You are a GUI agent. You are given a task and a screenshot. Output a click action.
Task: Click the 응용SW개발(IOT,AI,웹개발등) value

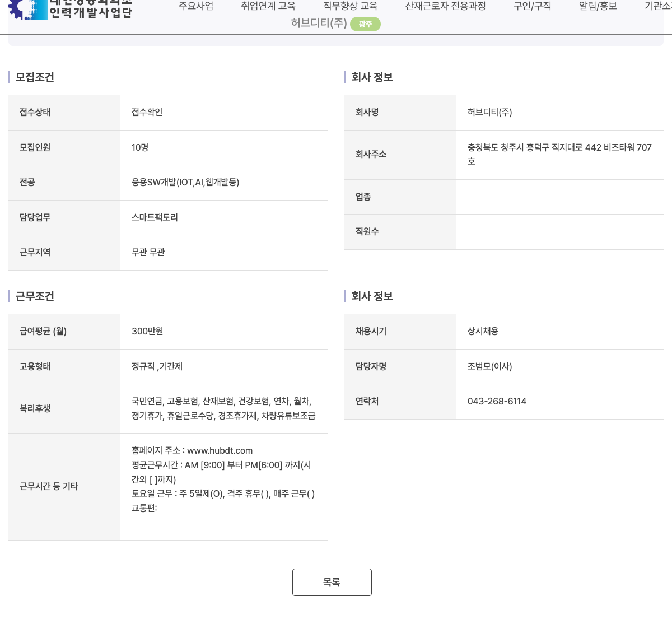185,182
